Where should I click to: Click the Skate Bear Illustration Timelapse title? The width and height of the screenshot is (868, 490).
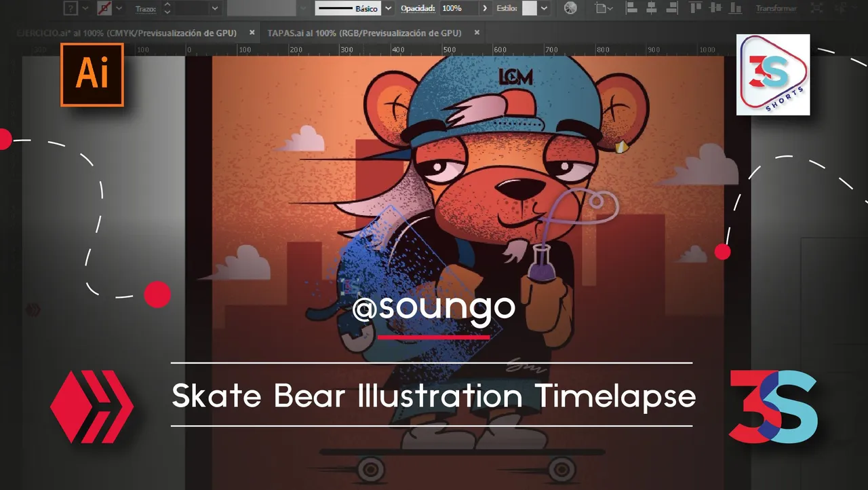(x=434, y=396)
